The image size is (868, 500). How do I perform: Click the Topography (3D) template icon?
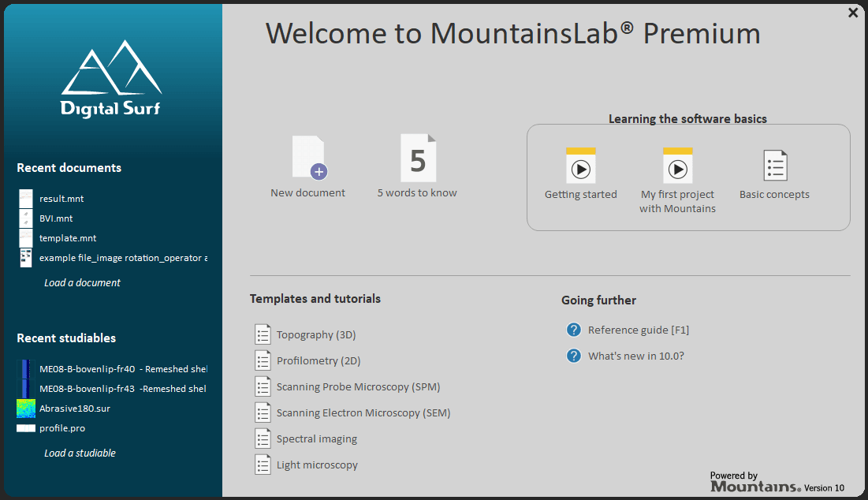point(263,334)
